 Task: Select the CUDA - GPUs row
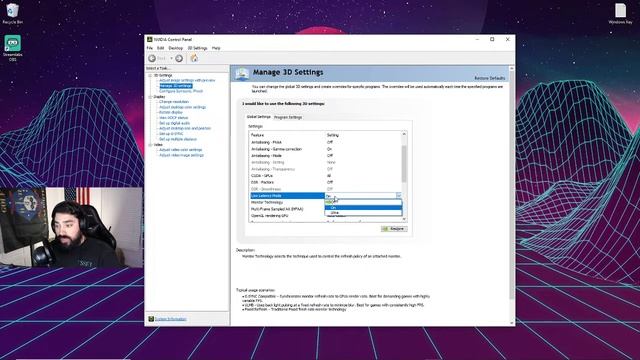(x=325, y=176)
